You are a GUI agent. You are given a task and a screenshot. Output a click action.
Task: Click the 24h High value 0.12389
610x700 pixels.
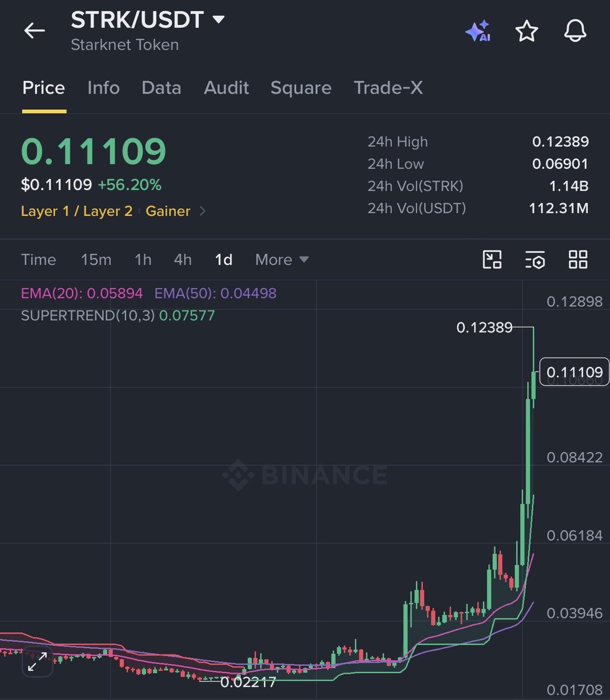click(560, 142)
